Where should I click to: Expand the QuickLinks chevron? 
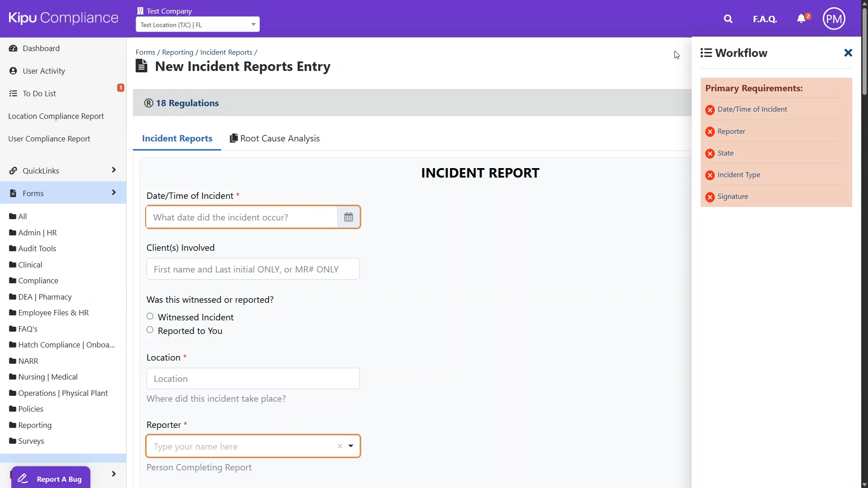point(113,170)
